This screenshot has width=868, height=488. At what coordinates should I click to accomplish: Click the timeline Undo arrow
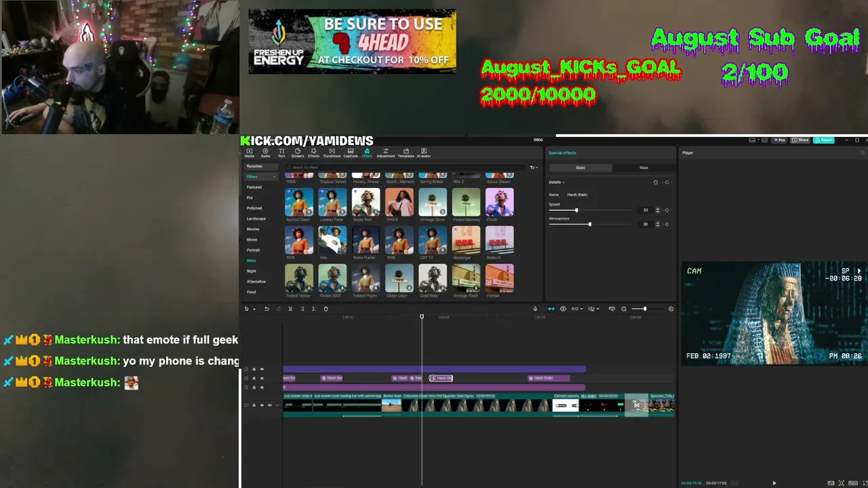tap(267, 309)
